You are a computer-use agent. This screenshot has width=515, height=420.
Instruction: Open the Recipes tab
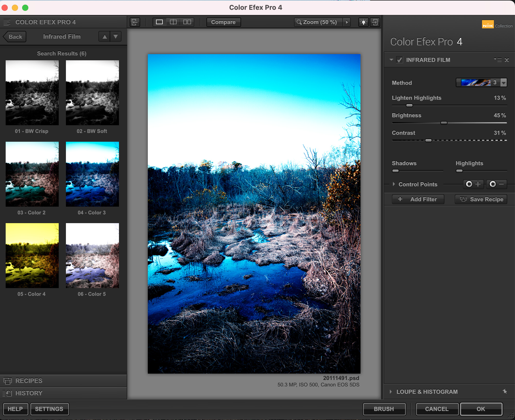click(x=28, y=381)
